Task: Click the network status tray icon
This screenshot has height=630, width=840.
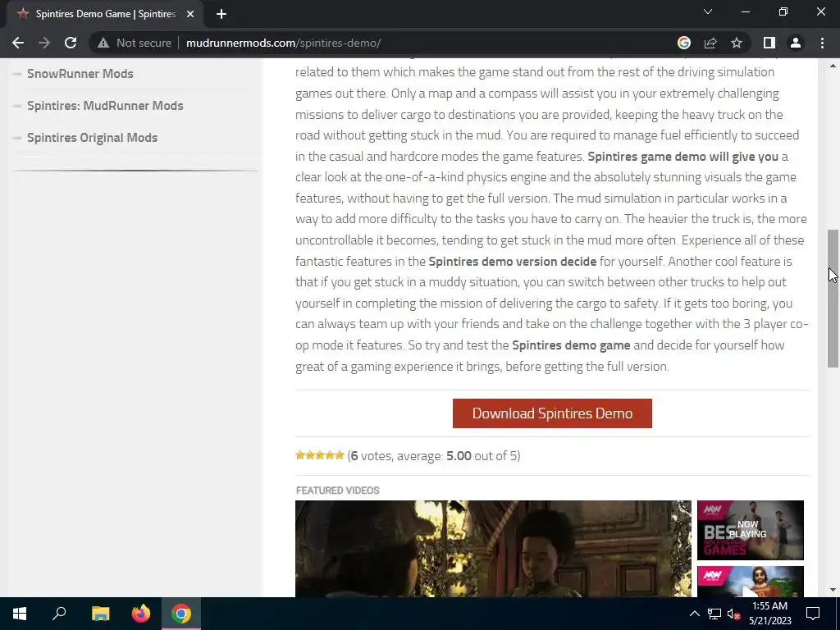Action: click(714, 614)
